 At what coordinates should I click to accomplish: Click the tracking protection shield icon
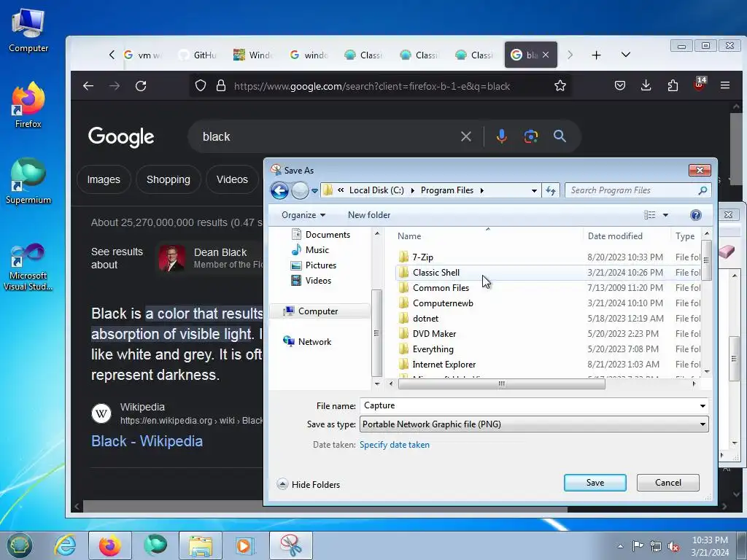coord(201,86)
